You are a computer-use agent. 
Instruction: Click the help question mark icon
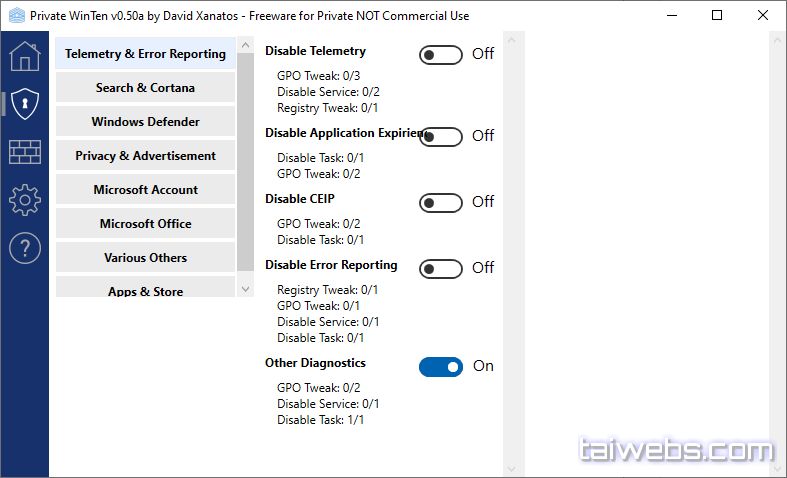tap(24, 248)
